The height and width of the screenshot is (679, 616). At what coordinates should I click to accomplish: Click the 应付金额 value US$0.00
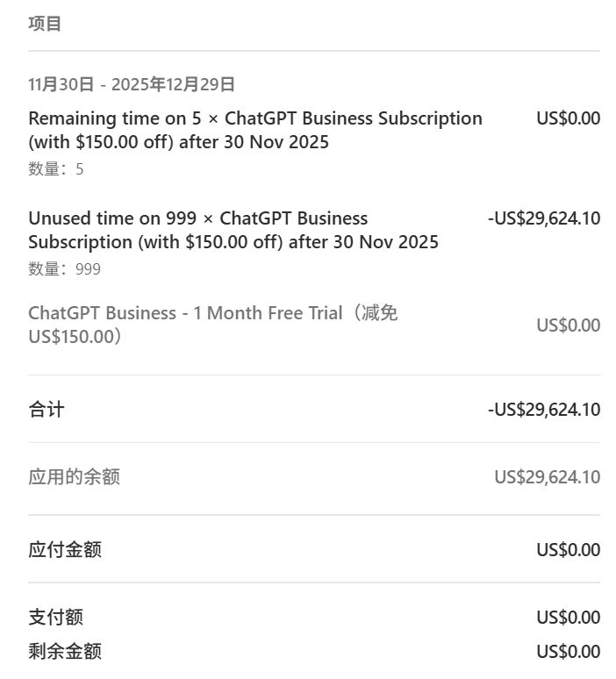(568, 550)
